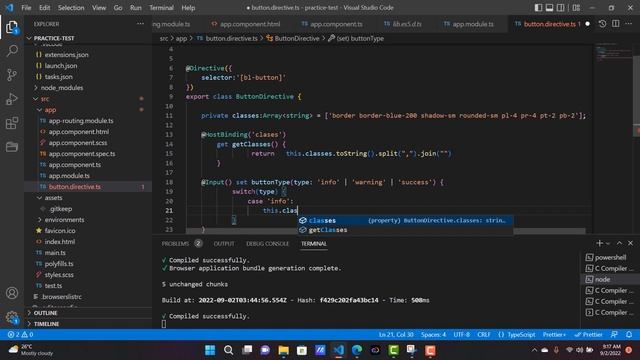Open the Explorer view in activity bar
The width and height of the screenshot is (640, 360).
coord(12,27)
